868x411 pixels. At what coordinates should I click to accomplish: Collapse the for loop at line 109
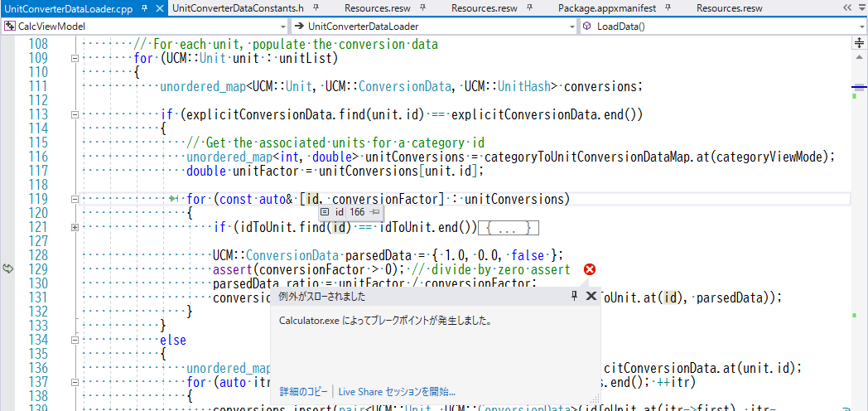coord(75,58)
